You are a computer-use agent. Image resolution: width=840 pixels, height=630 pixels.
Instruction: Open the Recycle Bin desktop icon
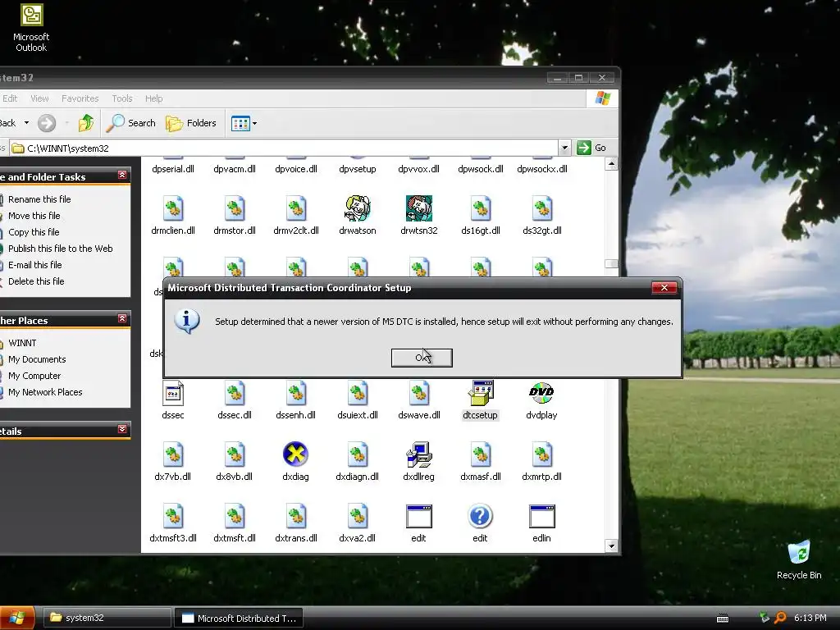[x=799, y=559]
